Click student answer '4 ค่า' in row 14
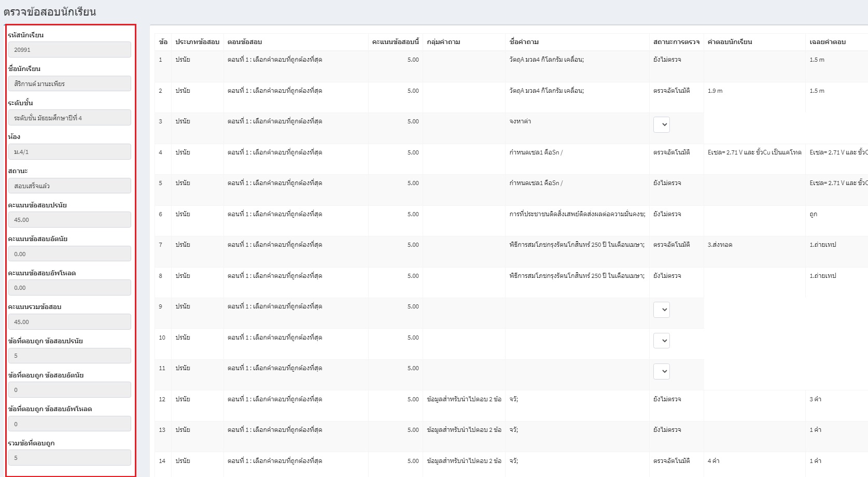Image resolution: width=868 pixels, height=477 pixels. tap(713, 461)
